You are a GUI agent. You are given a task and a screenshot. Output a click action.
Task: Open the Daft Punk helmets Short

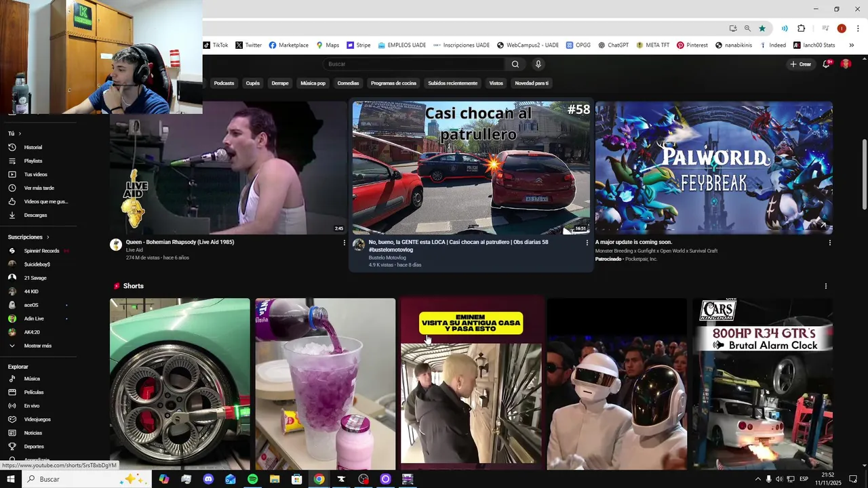[617, 384]
